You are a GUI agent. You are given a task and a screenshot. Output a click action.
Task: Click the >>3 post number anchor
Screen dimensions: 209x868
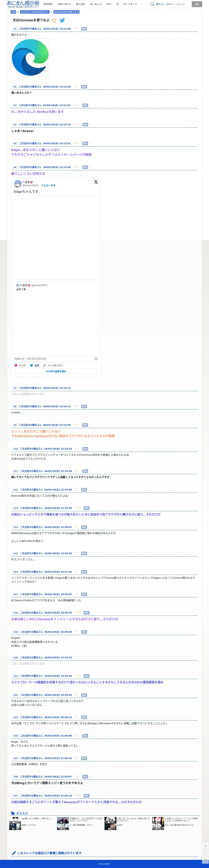pos(15,105)
